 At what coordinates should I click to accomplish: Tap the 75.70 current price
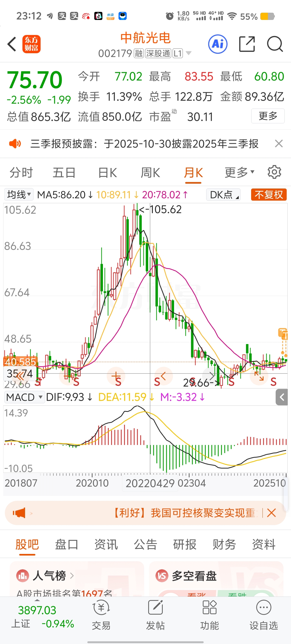(34, 80)
